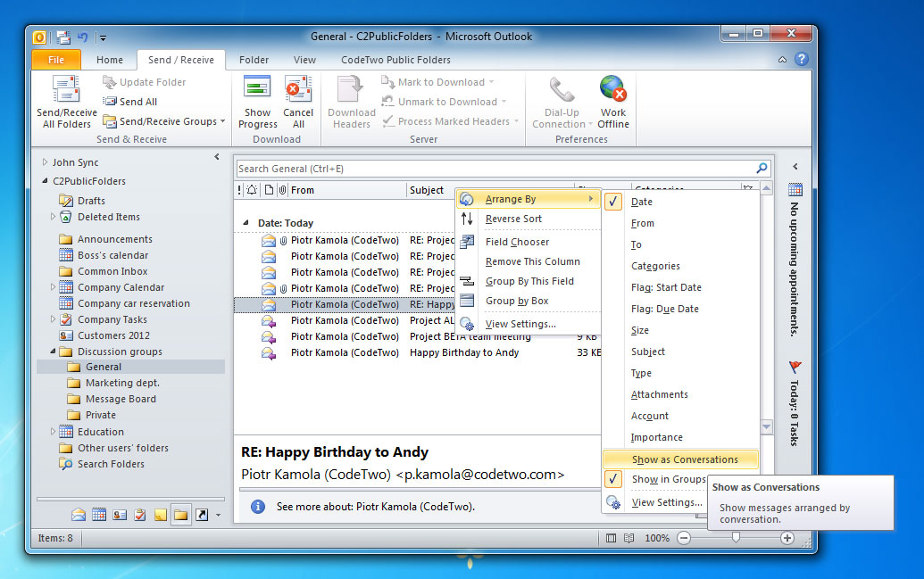Arrange messages by Attachments
The height and width of the screenshot is (579, 924).
coord(659,394)
